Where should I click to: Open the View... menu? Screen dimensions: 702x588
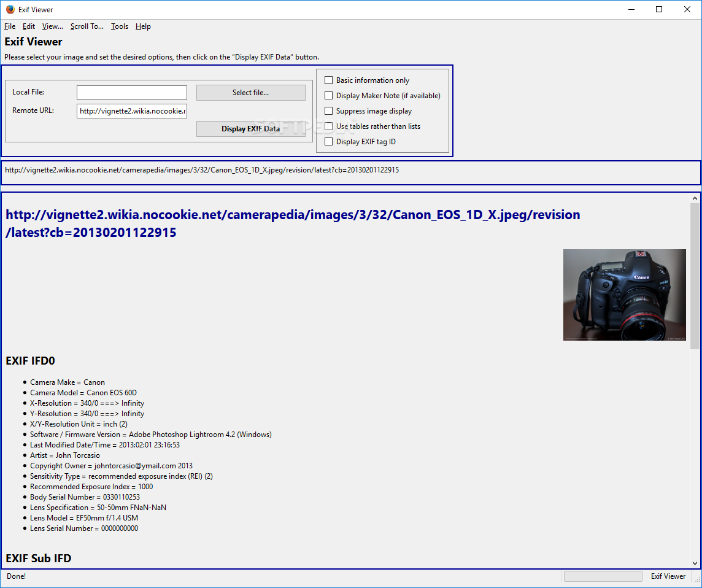pos(52,26)
